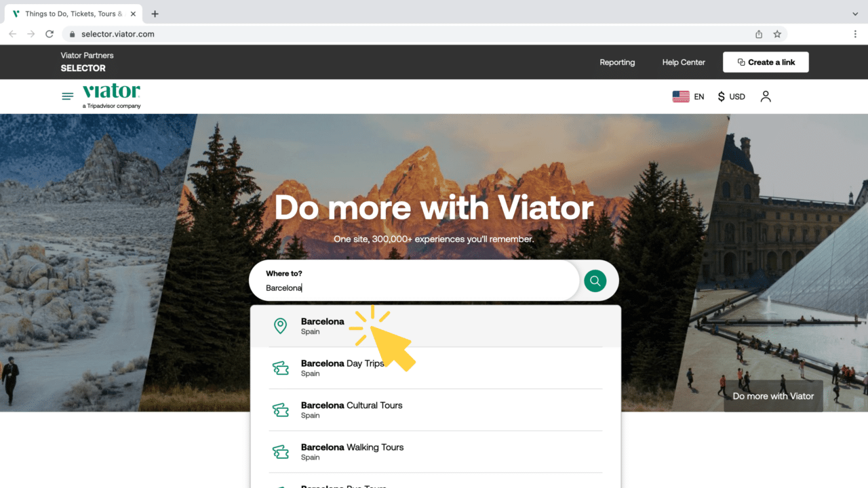The width and height of the screenshot is (868, 488).
Task: Open the Reporting section
Action: click(617, 62)
